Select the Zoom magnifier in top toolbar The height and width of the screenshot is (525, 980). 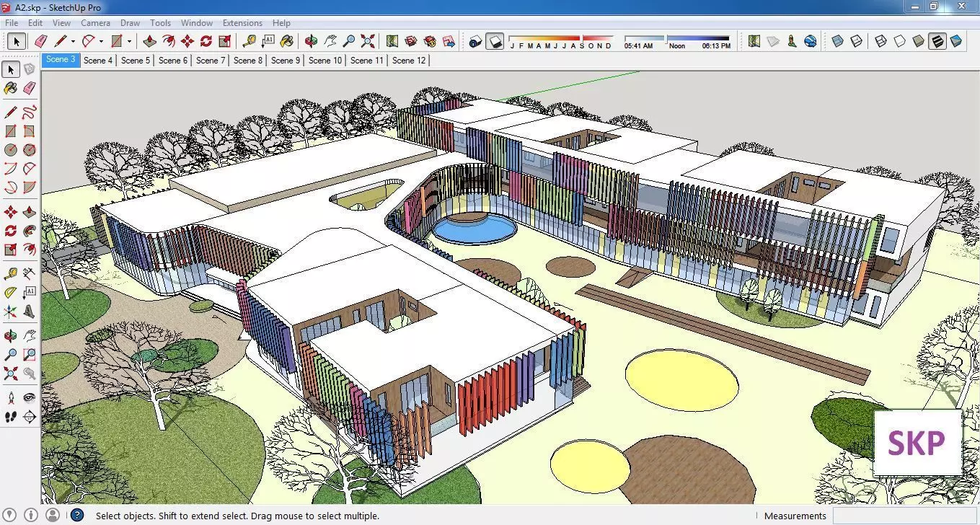[x=349, y=41]
